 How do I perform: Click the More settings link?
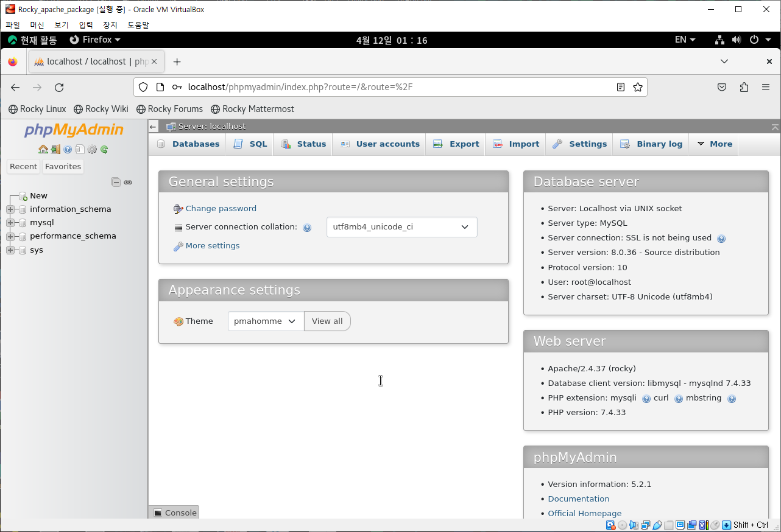213,246
